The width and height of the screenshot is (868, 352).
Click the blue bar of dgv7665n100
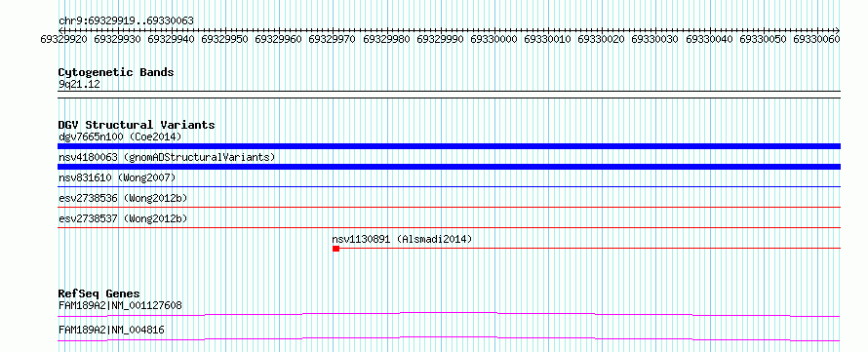tap(449, 146)
